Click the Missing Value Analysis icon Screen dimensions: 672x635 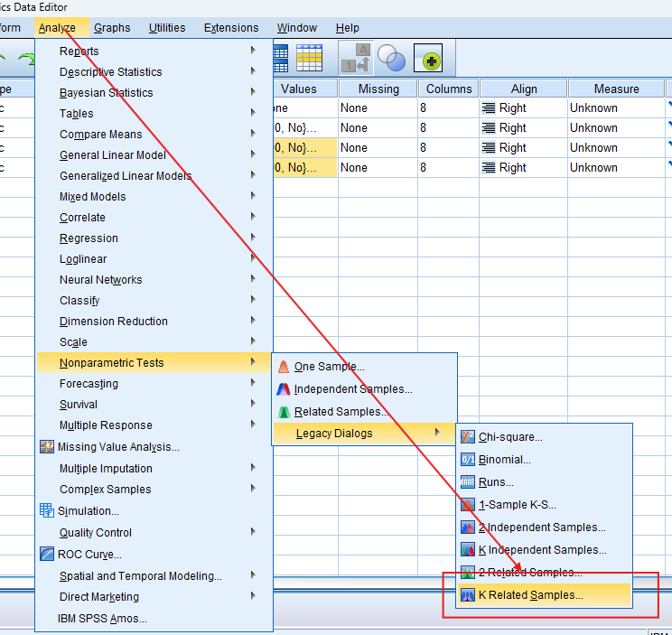48,447
